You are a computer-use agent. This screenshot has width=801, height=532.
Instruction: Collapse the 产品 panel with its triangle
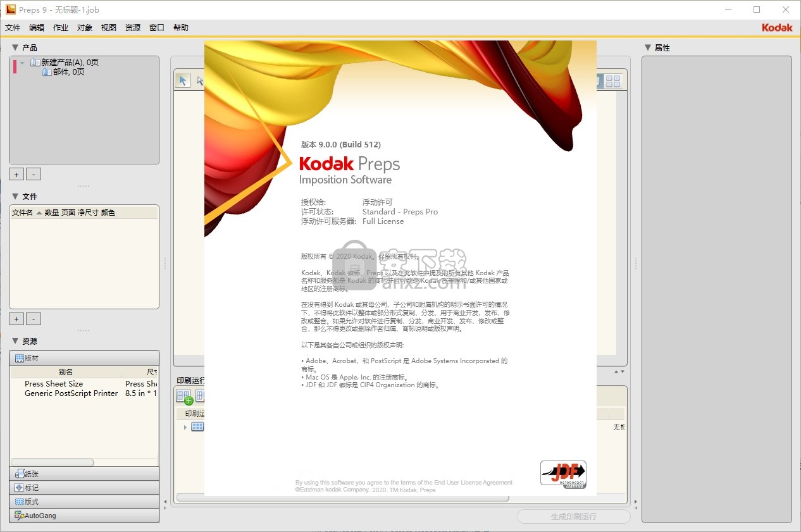point(15,47)
